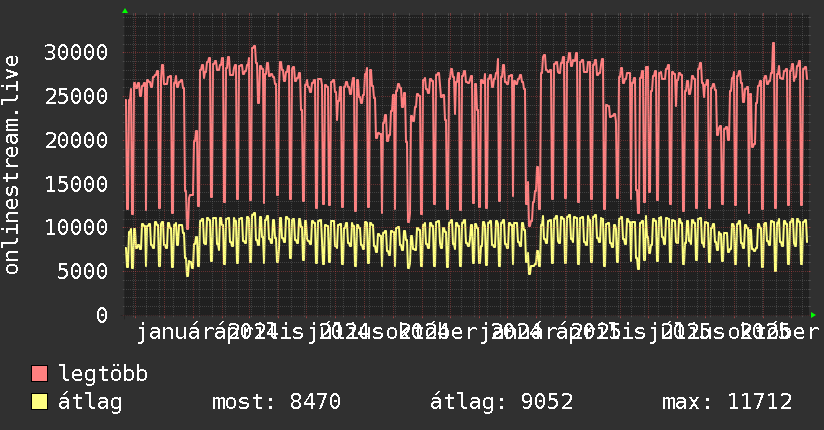Screen dimensions: 824x430
Task: Click the most: 8470 statistic
Action: pyautogui.click(x=276, y=402)
